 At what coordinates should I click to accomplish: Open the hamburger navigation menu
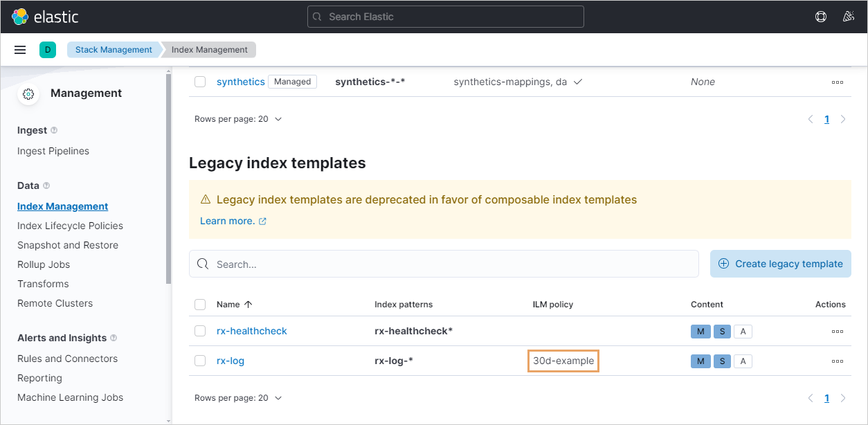tap(20, 50)
